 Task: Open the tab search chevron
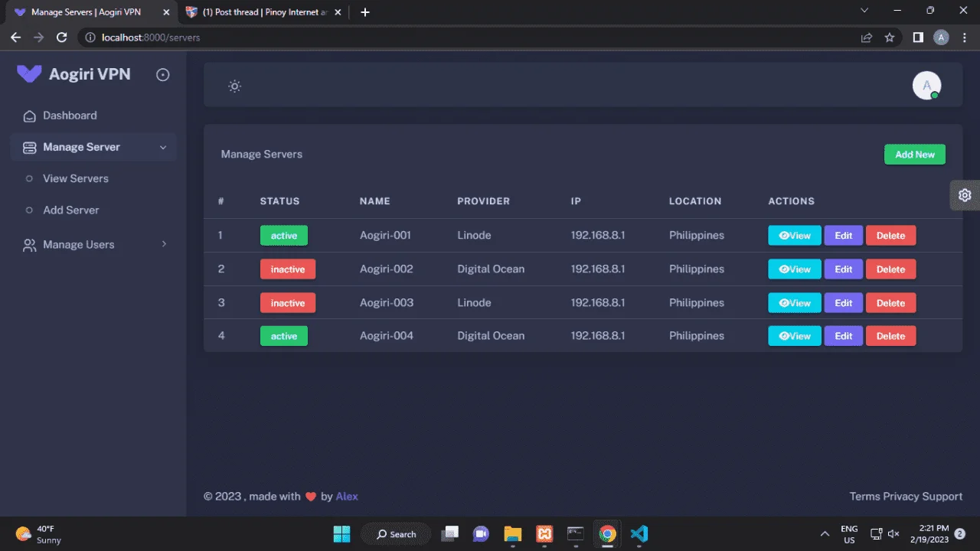point(864,11)
